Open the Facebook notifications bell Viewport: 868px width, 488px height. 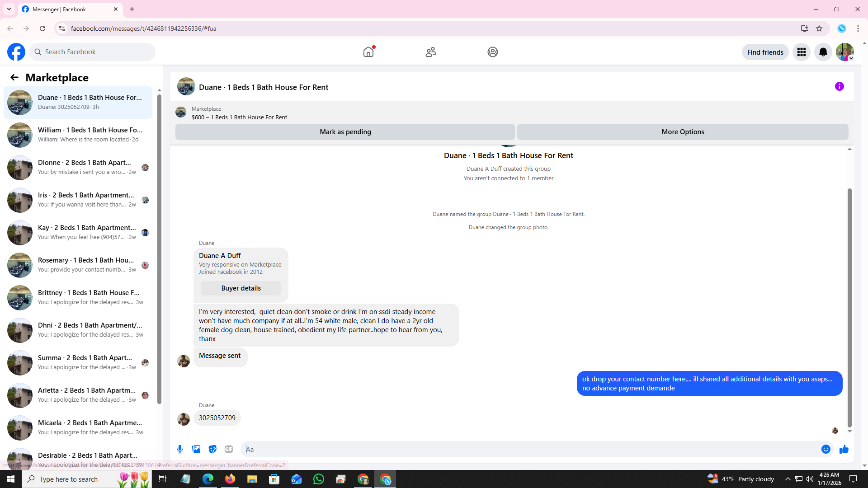pos(823,52)
